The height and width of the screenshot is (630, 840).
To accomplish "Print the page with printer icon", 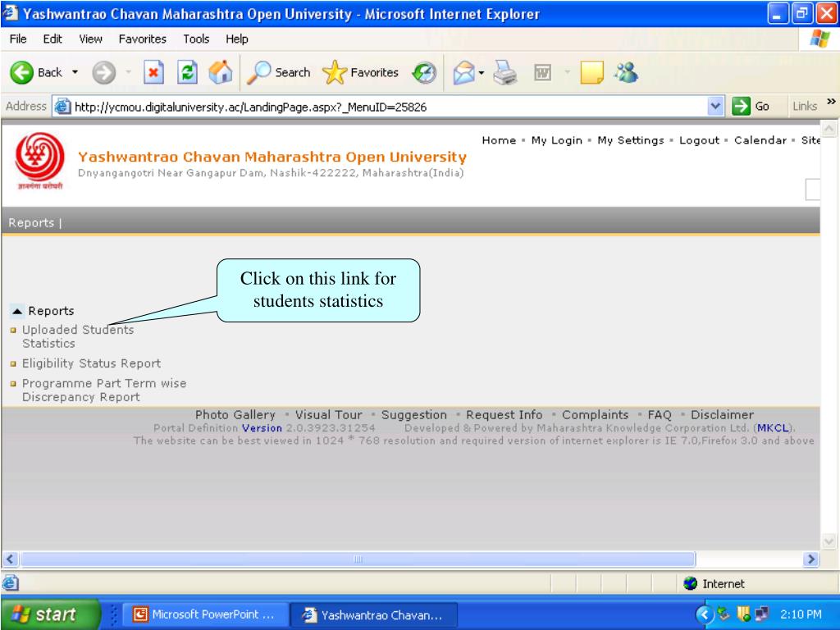I will click(x=504, y=72).
